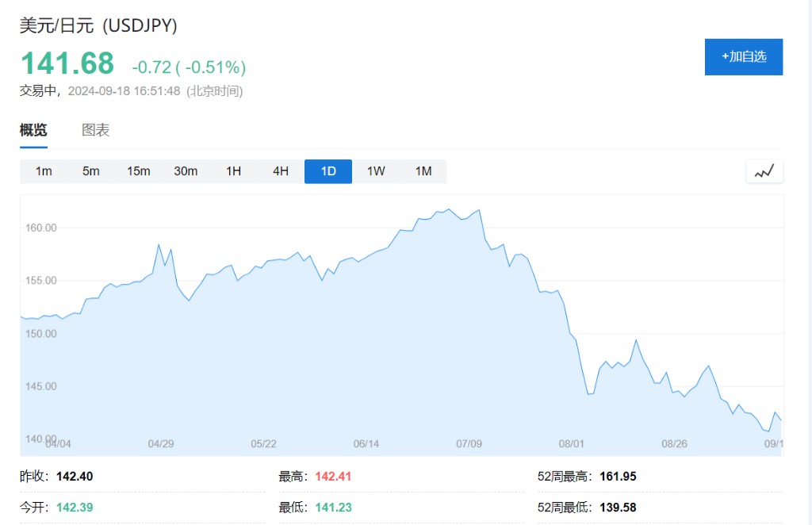Screen dimensions: 812x525
Task: Open the 图表 chart tab
Action: pyautogui.click(x=96, y=131)
